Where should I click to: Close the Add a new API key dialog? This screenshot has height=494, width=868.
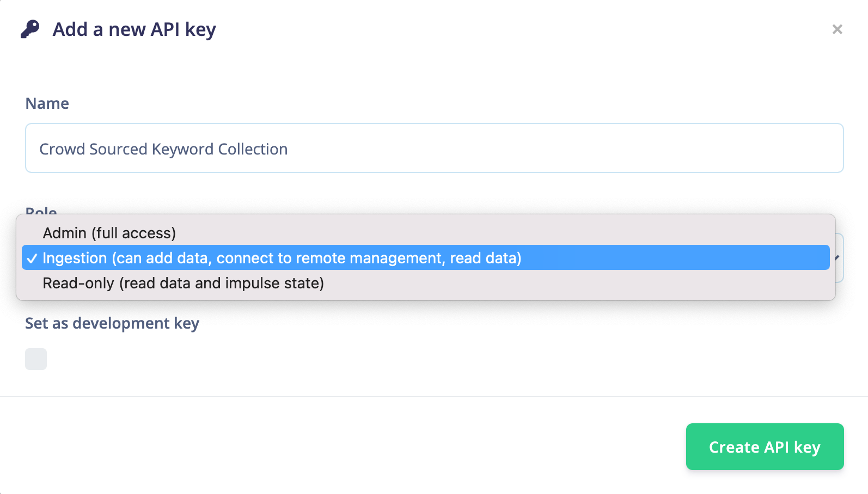[x=837, y=29]
